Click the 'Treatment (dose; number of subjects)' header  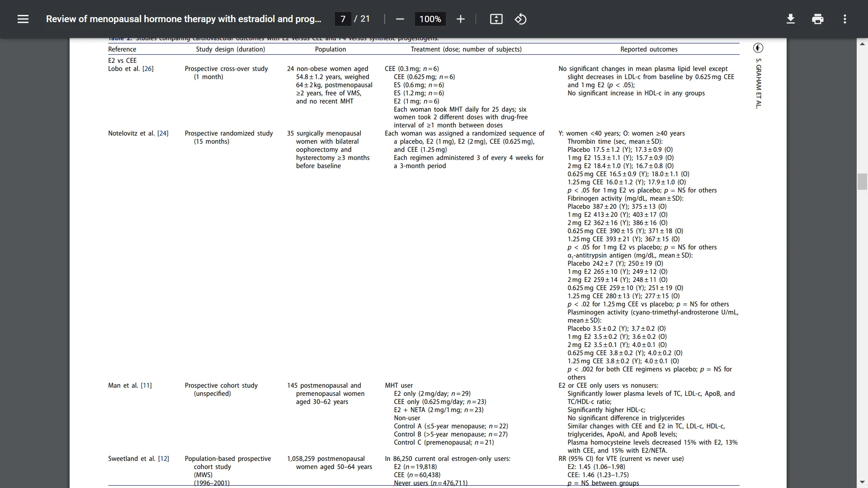466,49
